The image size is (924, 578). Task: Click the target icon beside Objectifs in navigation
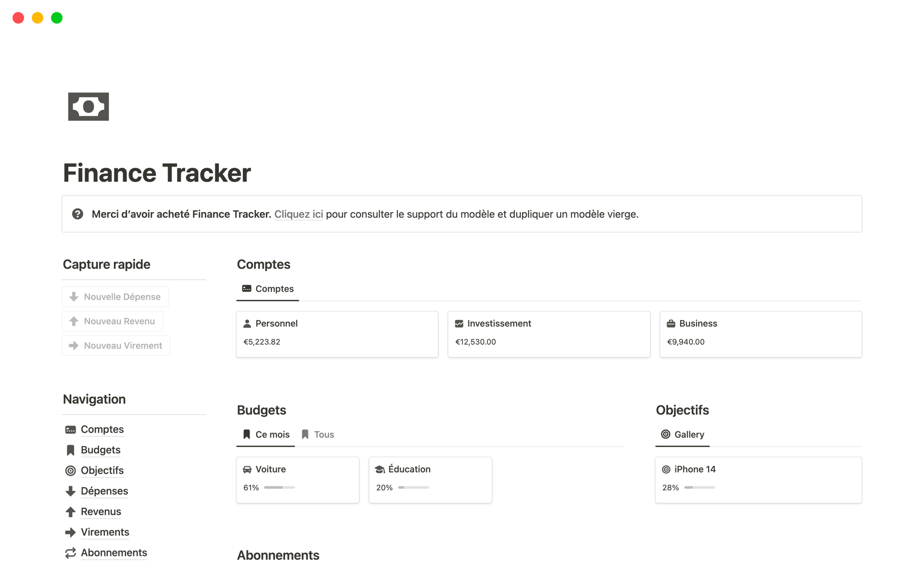[x=70, y=471]
